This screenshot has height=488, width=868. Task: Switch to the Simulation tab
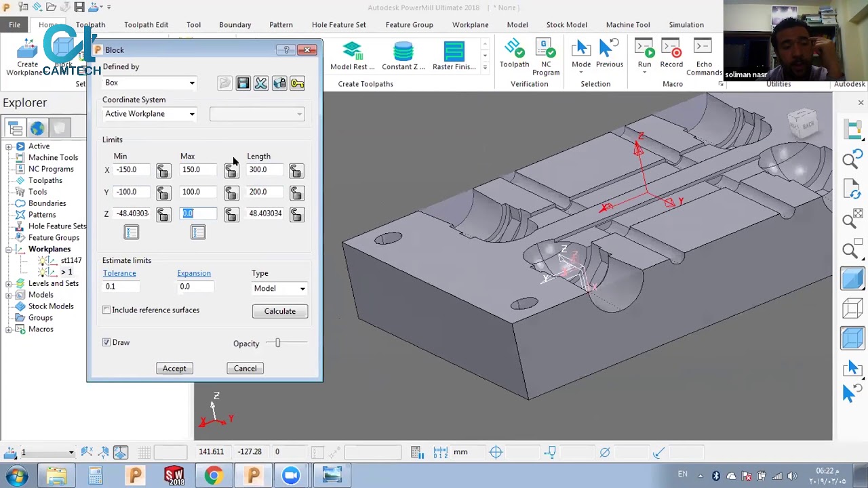pyautogui.click(x=686, y=25)
